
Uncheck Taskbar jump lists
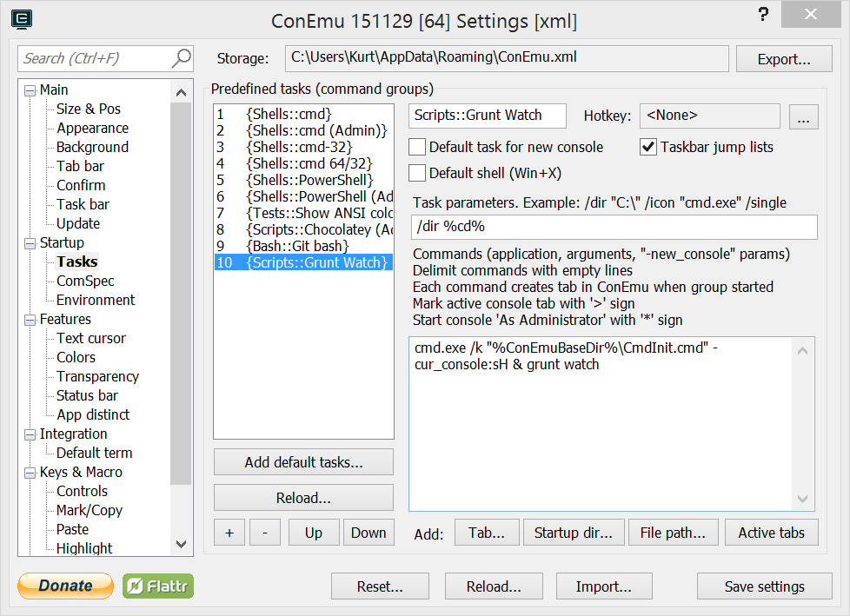pos(648,147)
